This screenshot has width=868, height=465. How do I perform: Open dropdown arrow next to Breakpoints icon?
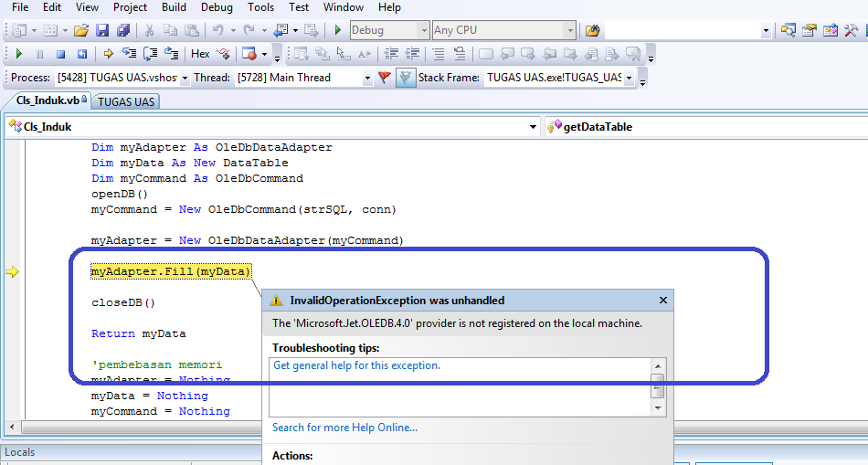pyautogui.click(x=264, y=54)
